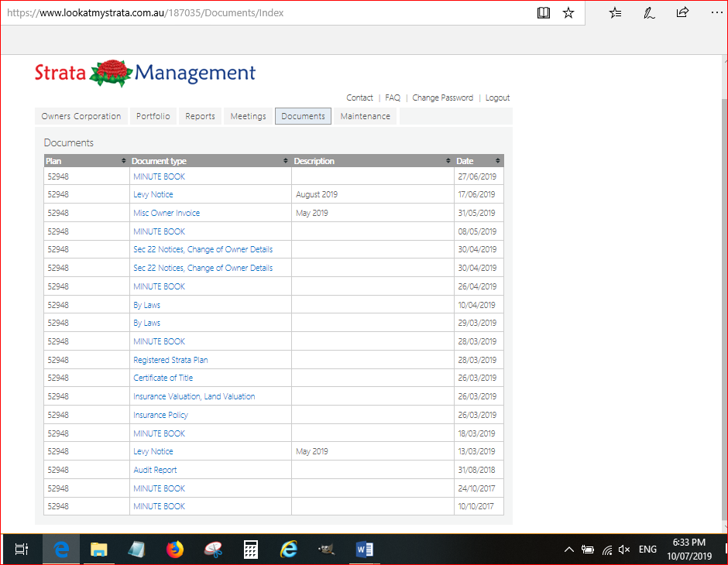Switch to the Owners Corporation tab
The width and height of the screenshot is (728, 565).
[81, 116]
